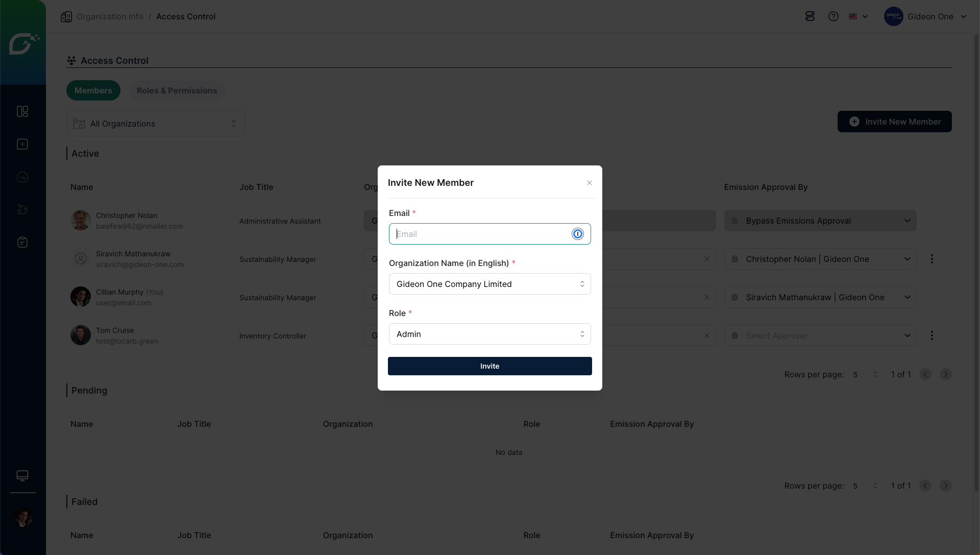The image size is (980, 555).
Task: Click the add-entry plus icon in sidebar
Action: tap(22, 144)
